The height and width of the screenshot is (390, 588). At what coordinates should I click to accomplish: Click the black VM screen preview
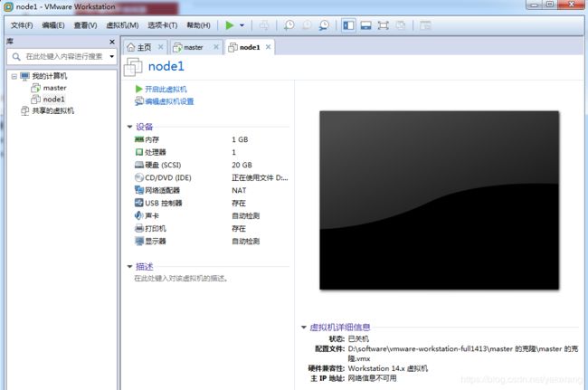(439, 200)
